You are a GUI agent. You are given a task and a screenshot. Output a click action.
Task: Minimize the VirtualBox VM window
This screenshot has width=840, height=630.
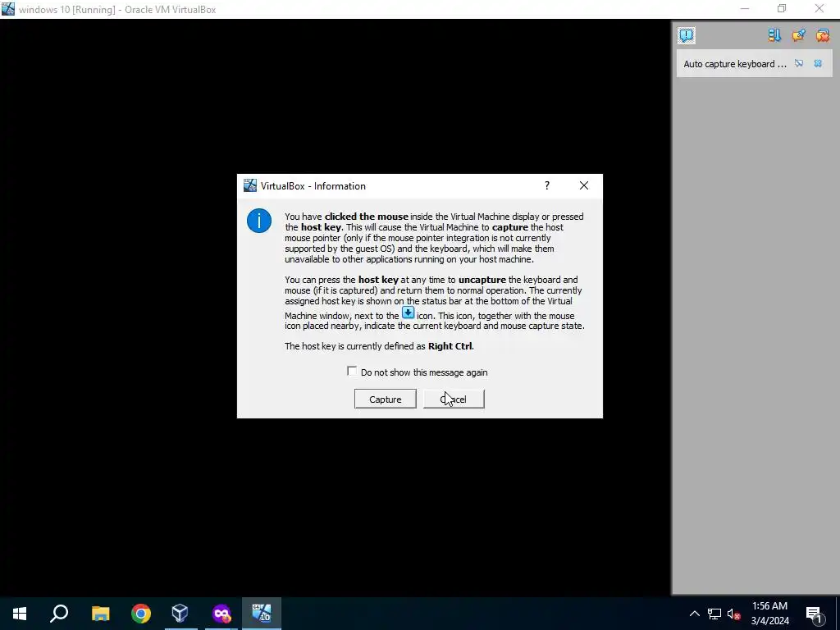tap(745, 8)
